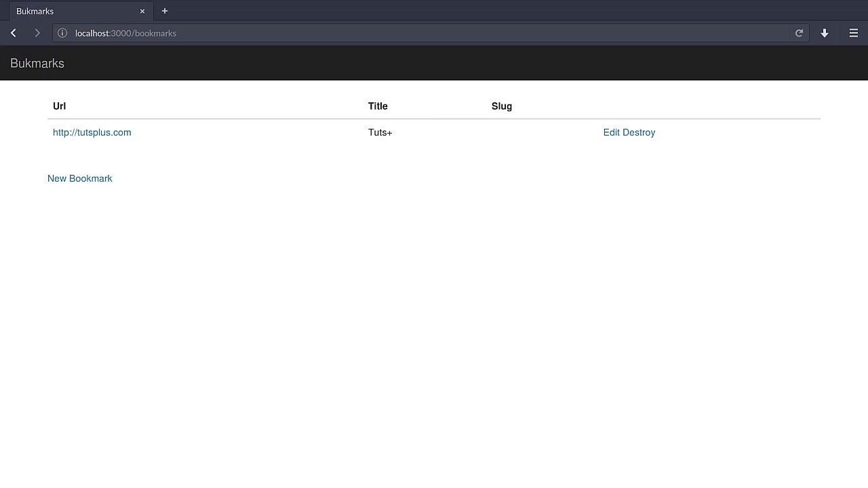868x488 pixels.
Task: Create a New Bookmark
Action: (x=80, y=178)
